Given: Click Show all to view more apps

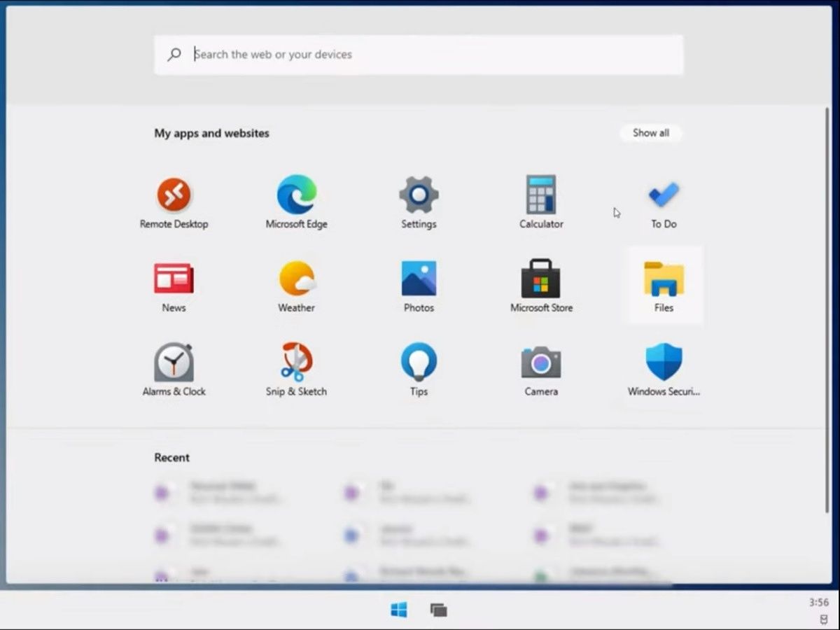Looking at the screenshot, I should (650, 133).
